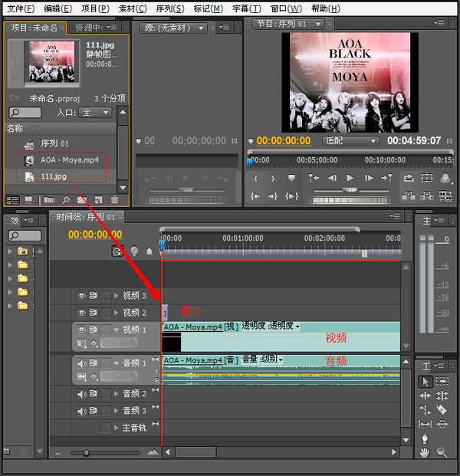Create new bin in project panel

82,200
